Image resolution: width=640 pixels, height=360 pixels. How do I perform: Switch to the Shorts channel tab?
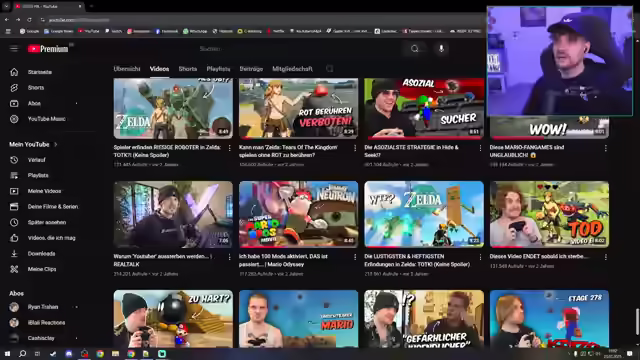tap(188, 69)
